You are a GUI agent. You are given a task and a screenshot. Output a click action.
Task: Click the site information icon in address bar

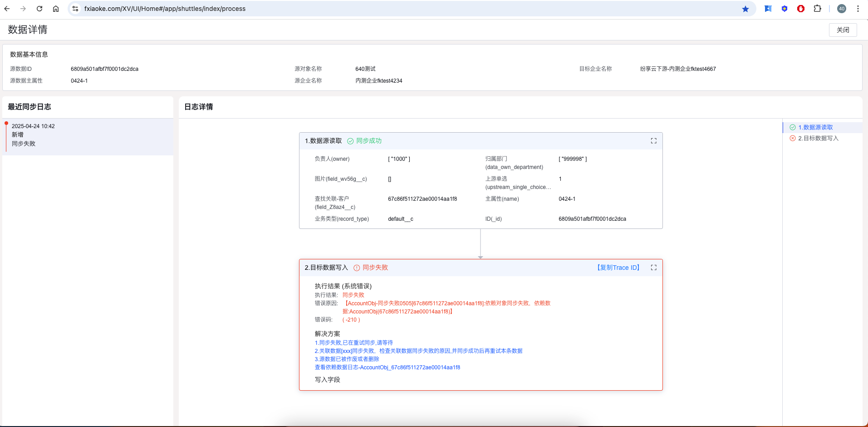pyautogui.click(x=75, y=9)
